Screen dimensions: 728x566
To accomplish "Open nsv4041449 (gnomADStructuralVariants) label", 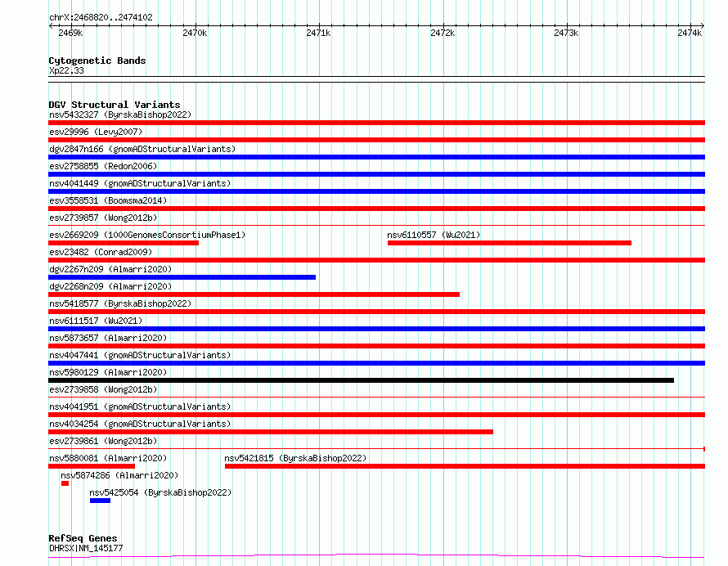I will (x=140, y=183).
